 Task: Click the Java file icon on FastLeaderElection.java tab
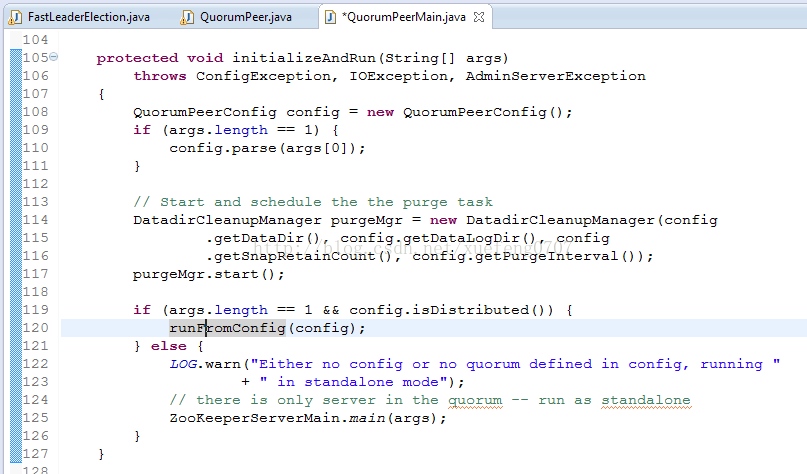pyautogui.click(x=16, y=17)
